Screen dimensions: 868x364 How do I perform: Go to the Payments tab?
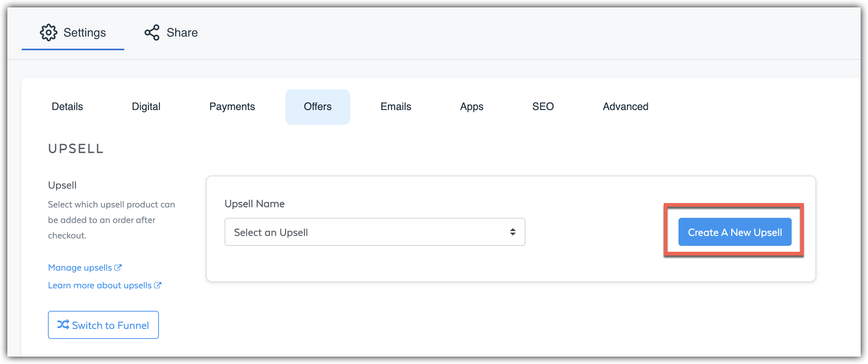point(232,107)
